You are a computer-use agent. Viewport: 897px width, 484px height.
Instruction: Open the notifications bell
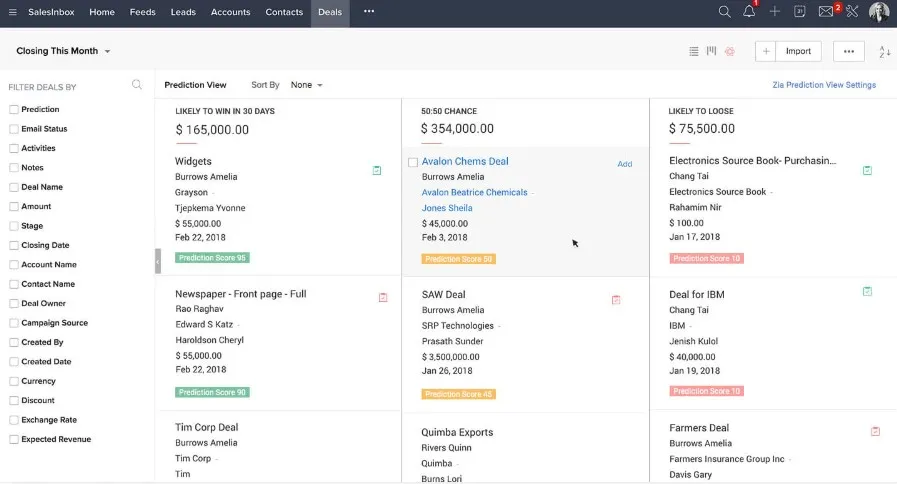(x=750, y=12)
